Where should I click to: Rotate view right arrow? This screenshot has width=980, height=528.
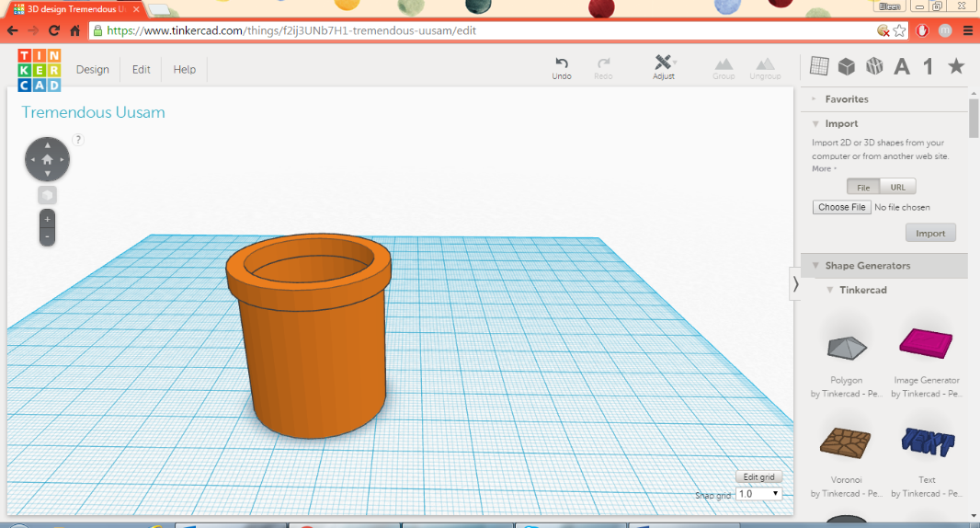click(x=62, y=159)
